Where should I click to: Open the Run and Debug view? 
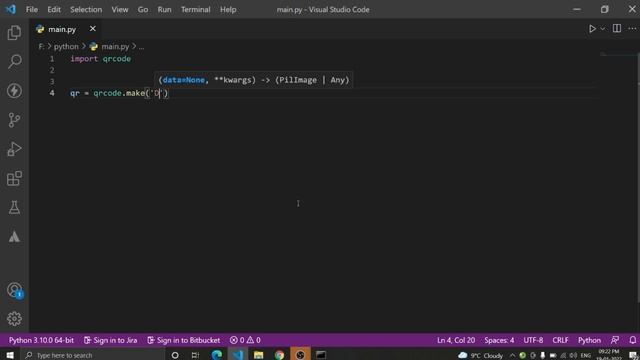14,149
